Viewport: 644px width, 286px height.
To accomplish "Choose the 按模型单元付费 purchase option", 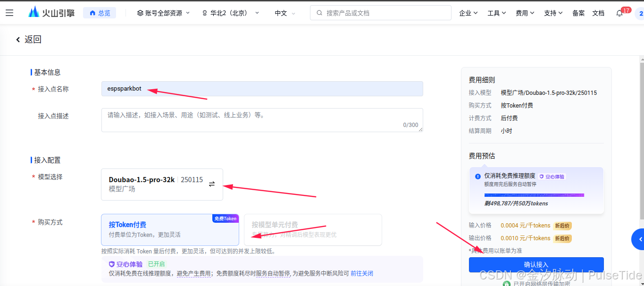I will coord(313,230).
